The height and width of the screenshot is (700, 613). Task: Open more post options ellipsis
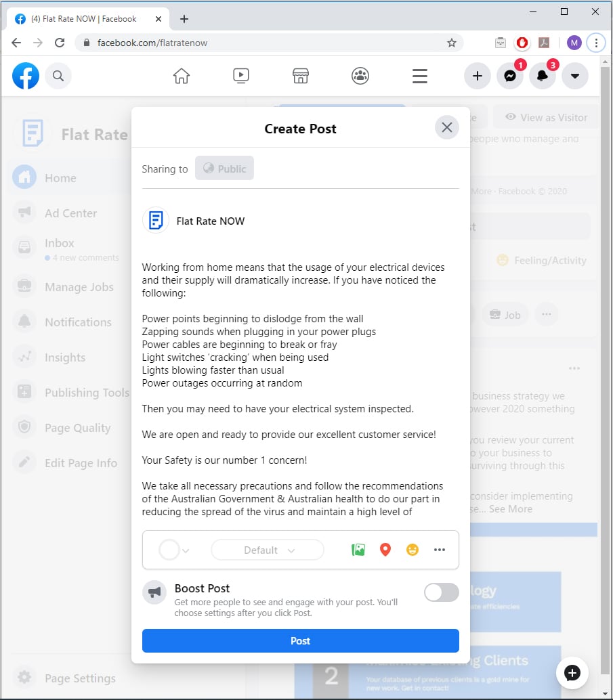point(440,550)
